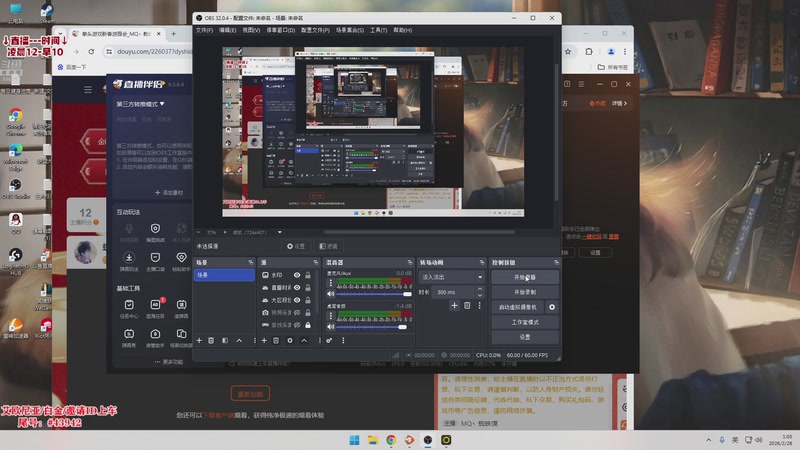Viewport: 800px width, 450px height.
Task: Open scene filters icon in Scenes panel
Action: tap(225, 340)
